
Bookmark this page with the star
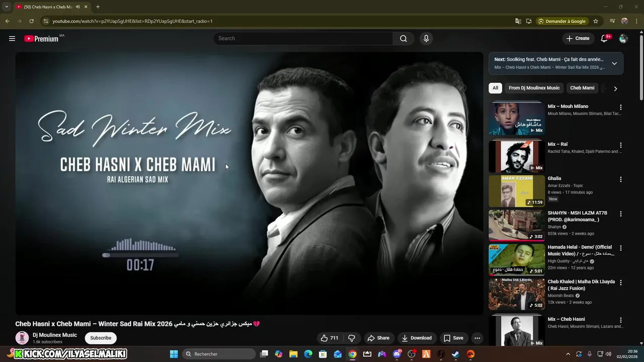tap(596, 21)
